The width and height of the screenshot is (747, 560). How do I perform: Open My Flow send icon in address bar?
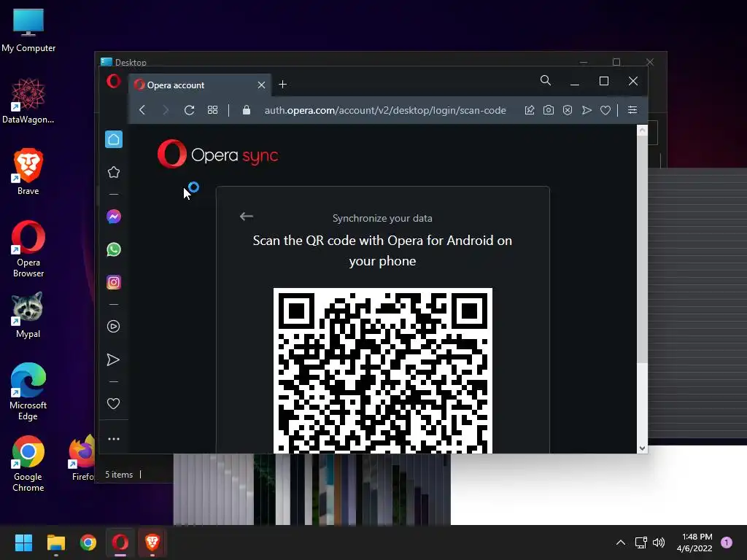pyautogui.click(x=587, y=110)
